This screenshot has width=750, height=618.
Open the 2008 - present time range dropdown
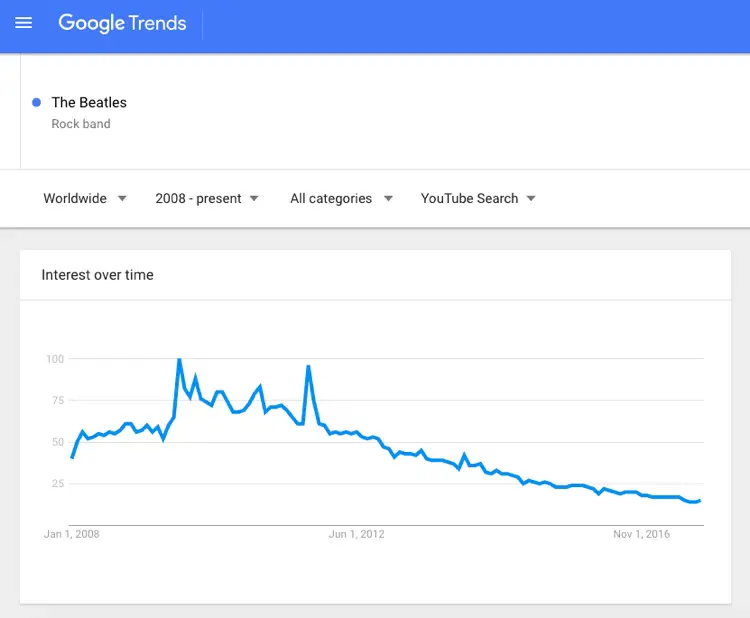coord(207,199)
